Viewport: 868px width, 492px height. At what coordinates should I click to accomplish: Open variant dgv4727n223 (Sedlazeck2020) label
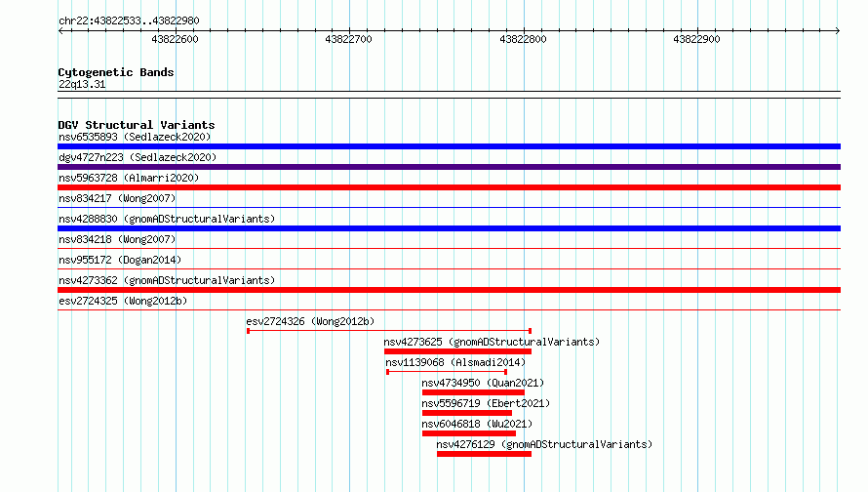[138, 157]
